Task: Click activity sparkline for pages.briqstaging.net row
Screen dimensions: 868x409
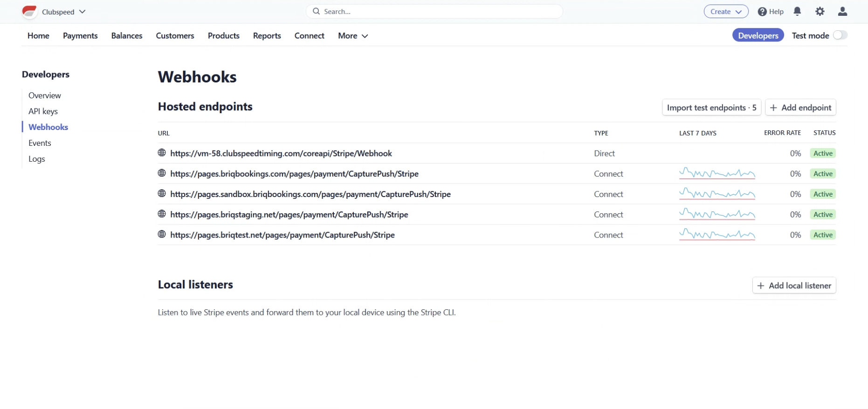Action: coord(717,214)
